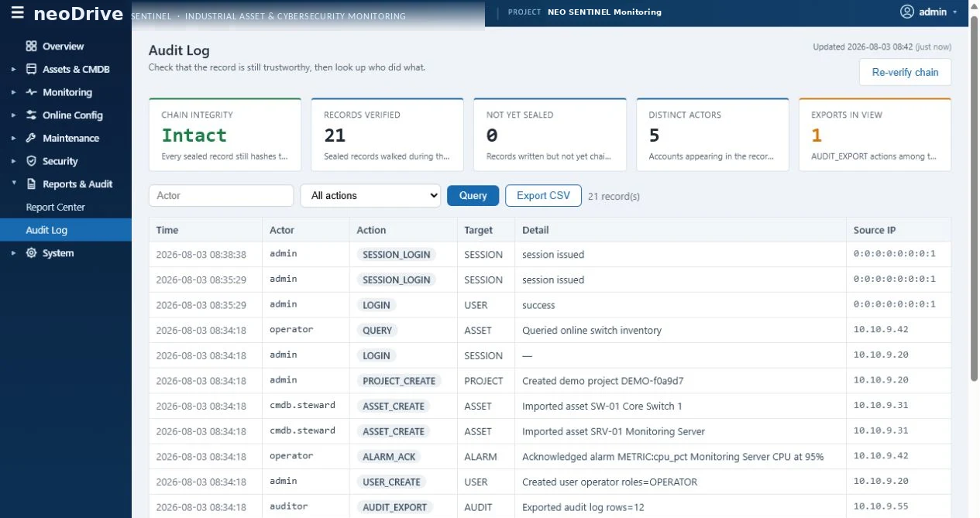
Task: Expand the Security section arrow
Action: [x=13, y=162]
